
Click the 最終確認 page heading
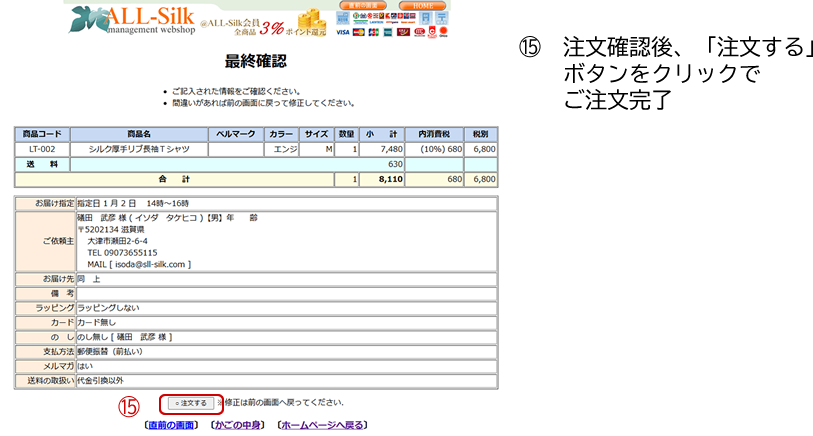tap(256, 61)
